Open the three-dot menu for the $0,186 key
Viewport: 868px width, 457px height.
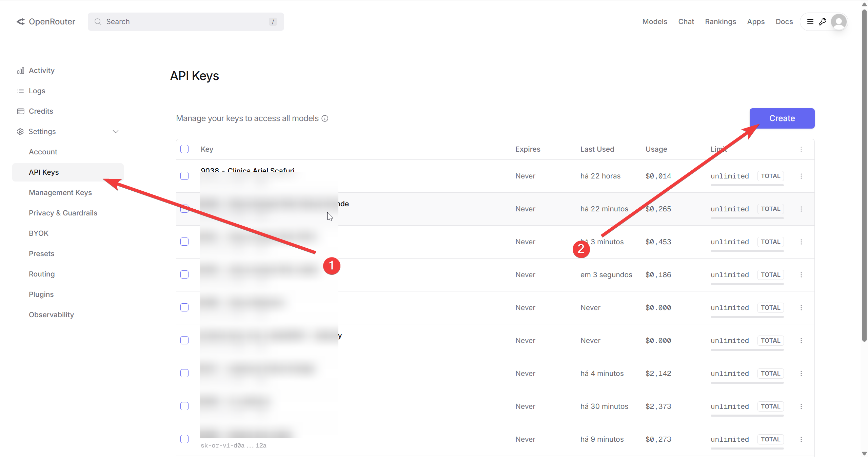click(801, 275)
